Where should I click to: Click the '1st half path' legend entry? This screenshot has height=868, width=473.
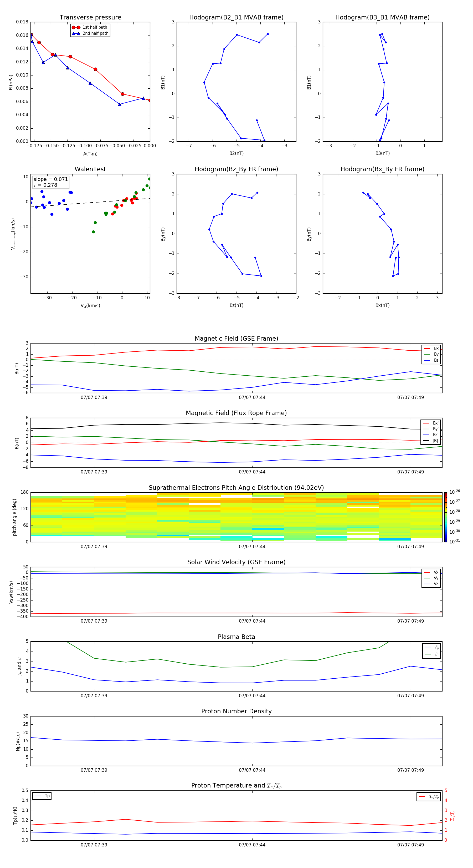pos(90,27)
